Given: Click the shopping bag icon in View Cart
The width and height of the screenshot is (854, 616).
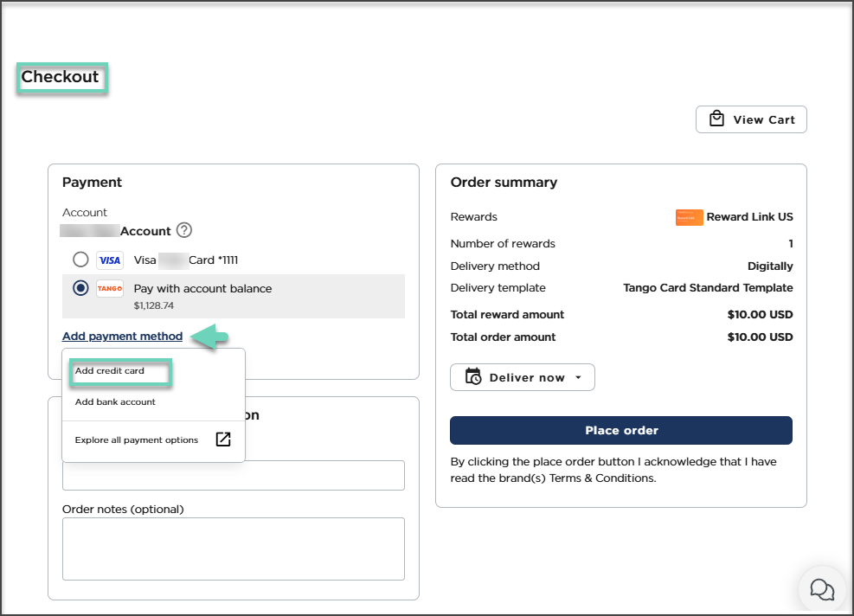Looking at the screenshot, I should [716, 119].
